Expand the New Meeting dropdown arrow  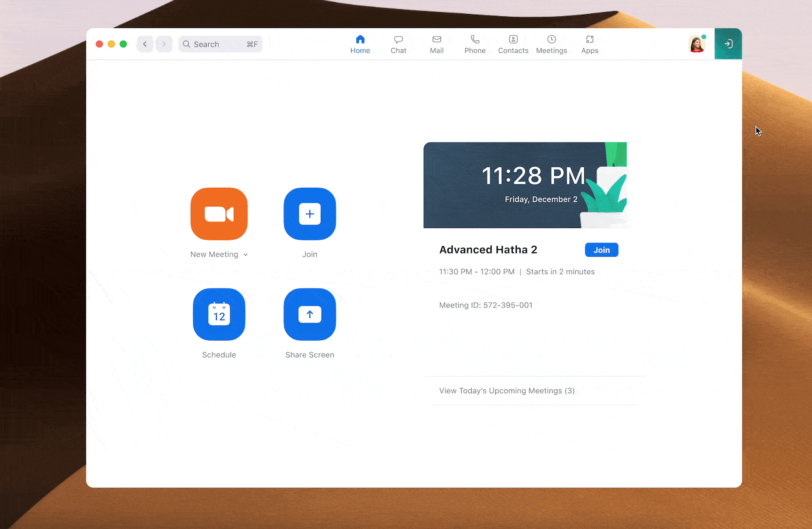point(246,255)
